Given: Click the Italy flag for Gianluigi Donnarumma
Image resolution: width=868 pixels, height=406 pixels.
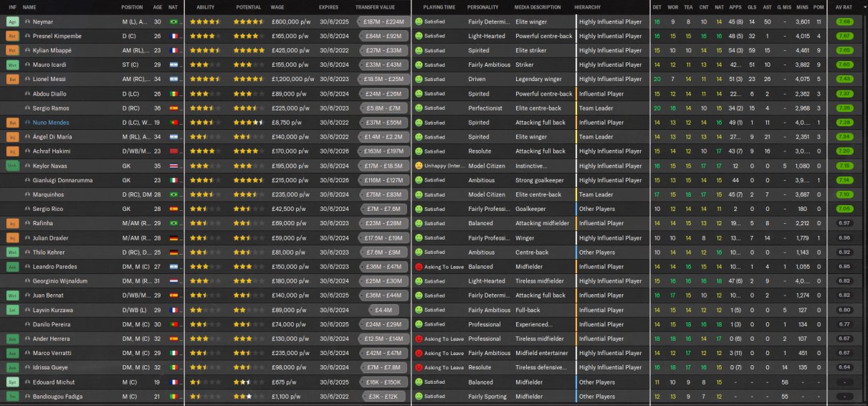Looking at the screenshot, I should (173, 180).
